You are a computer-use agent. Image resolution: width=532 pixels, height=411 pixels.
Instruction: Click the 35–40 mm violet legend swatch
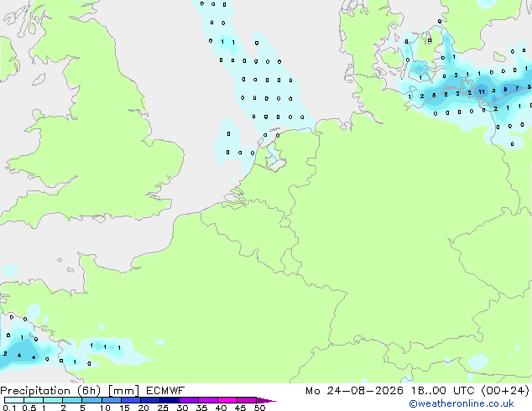[207, 400]
